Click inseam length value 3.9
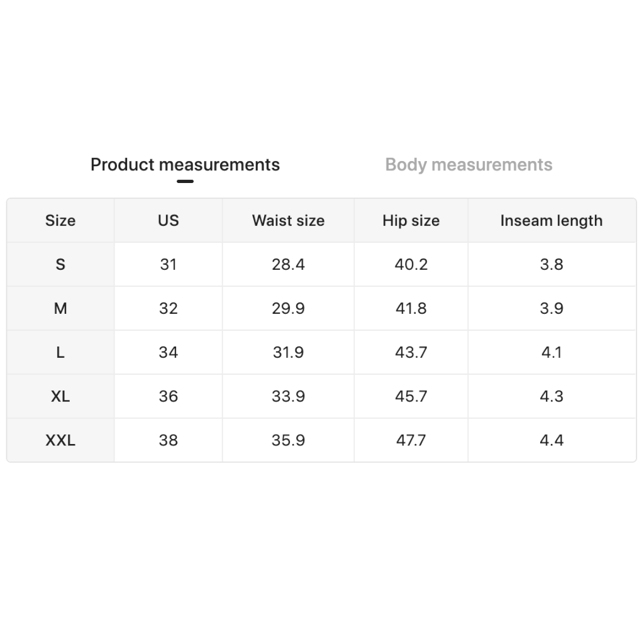This screenshot has height=644, width=644. point(551,309)
